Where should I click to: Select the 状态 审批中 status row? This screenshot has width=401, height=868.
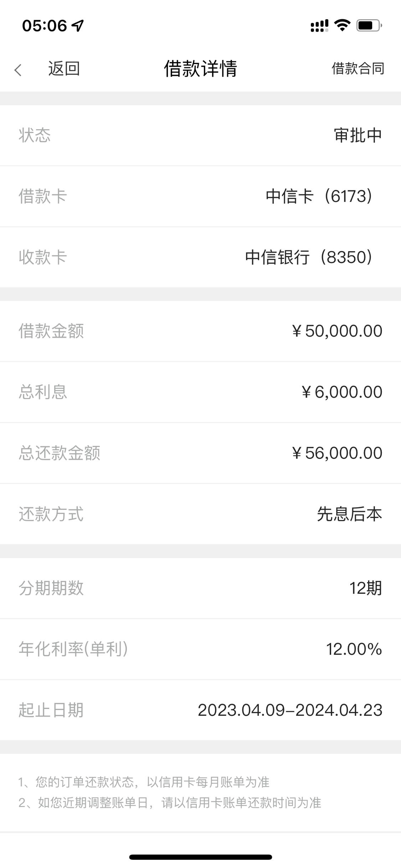(200, 135)
